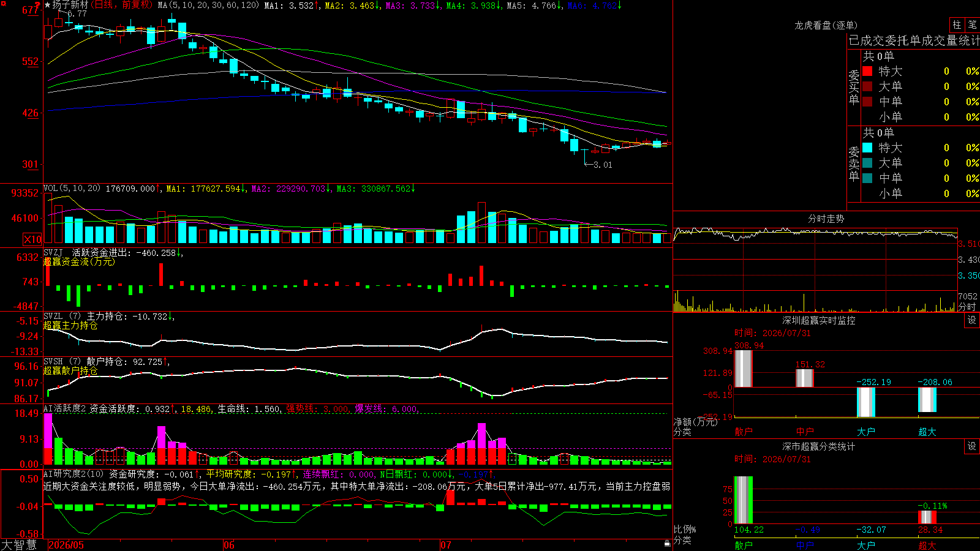Click the star icon before 扬子新材

pos(47,5)
